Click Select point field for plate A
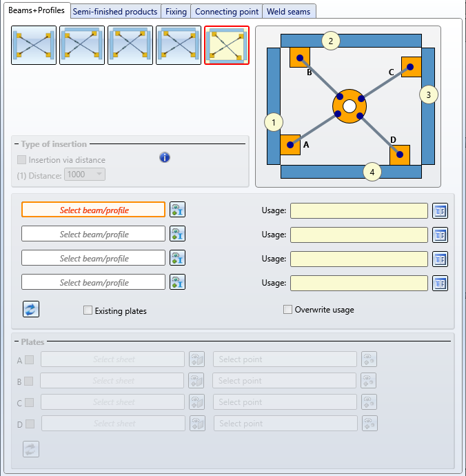The height and width of the screenshot is (476, 466). coord(285,359)
